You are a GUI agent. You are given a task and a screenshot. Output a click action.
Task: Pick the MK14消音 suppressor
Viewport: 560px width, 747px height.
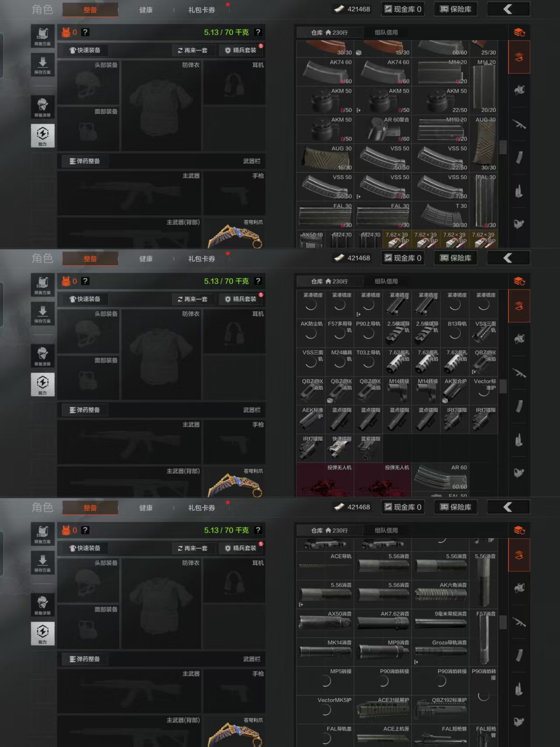[x=325, y=652]
